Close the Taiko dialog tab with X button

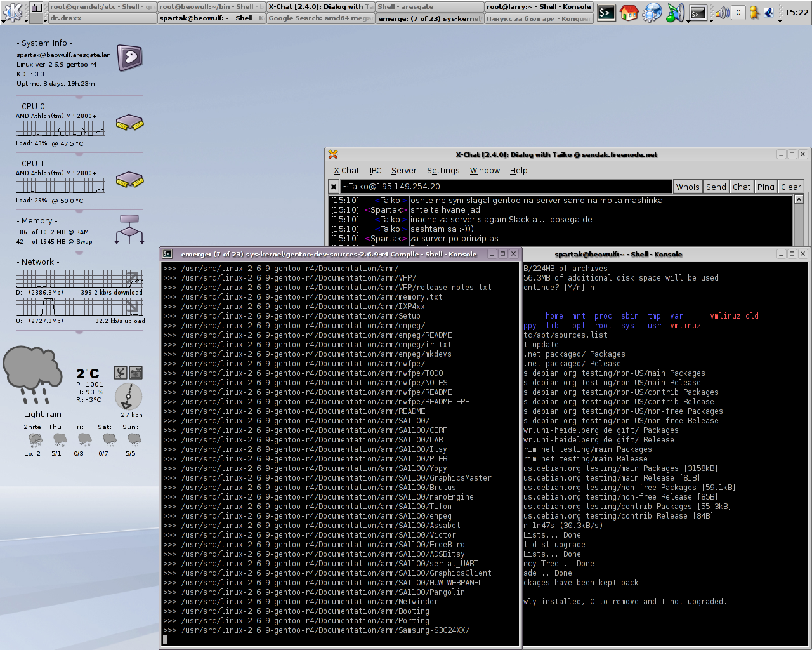[334, 187]
